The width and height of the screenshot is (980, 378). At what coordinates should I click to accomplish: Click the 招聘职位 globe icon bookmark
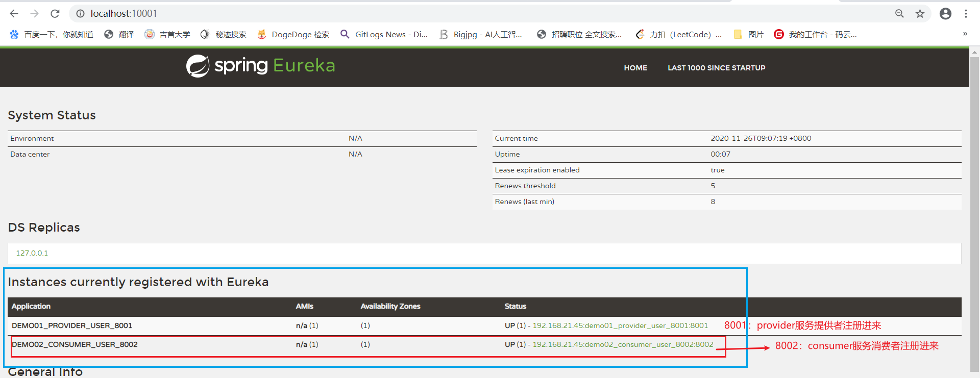(x=542, y=34)
